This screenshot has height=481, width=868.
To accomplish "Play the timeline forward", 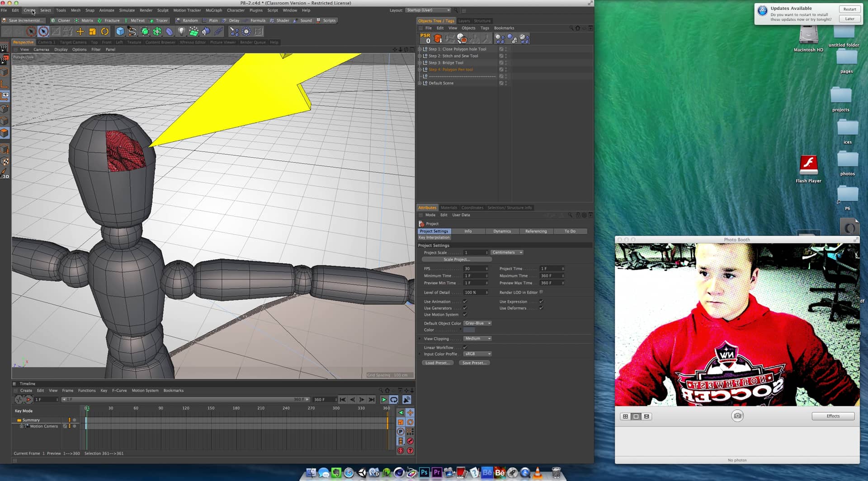I will click(x=383, y=400).
